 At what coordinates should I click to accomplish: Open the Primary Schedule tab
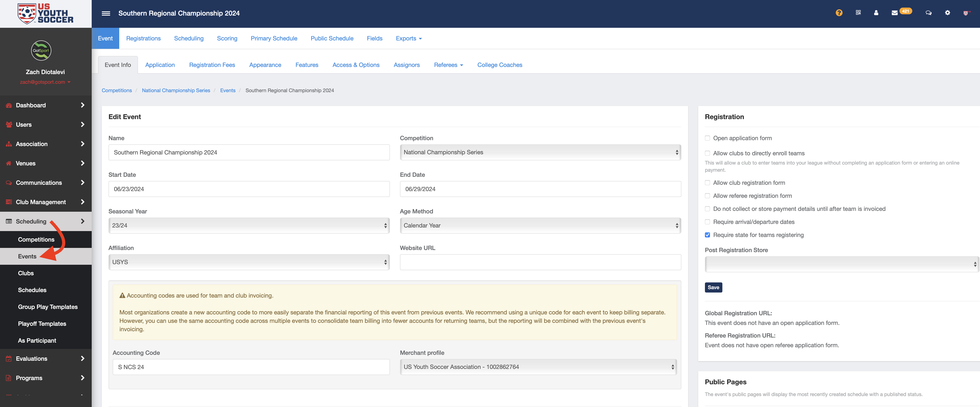click(x=274, y=39)
